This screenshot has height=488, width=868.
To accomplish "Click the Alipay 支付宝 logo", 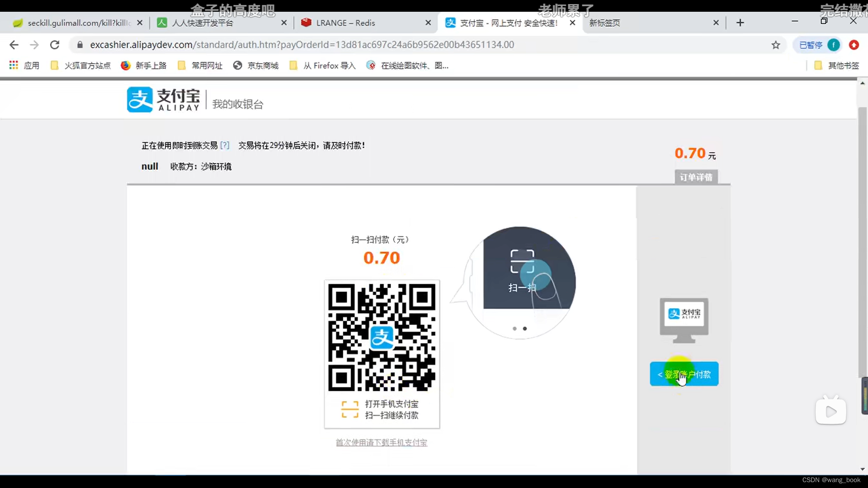I will coord(163,99).
